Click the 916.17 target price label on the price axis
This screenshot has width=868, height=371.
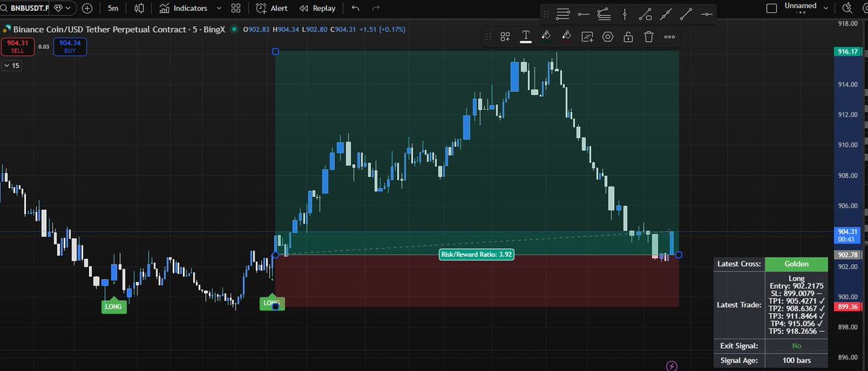pos(848,51)
